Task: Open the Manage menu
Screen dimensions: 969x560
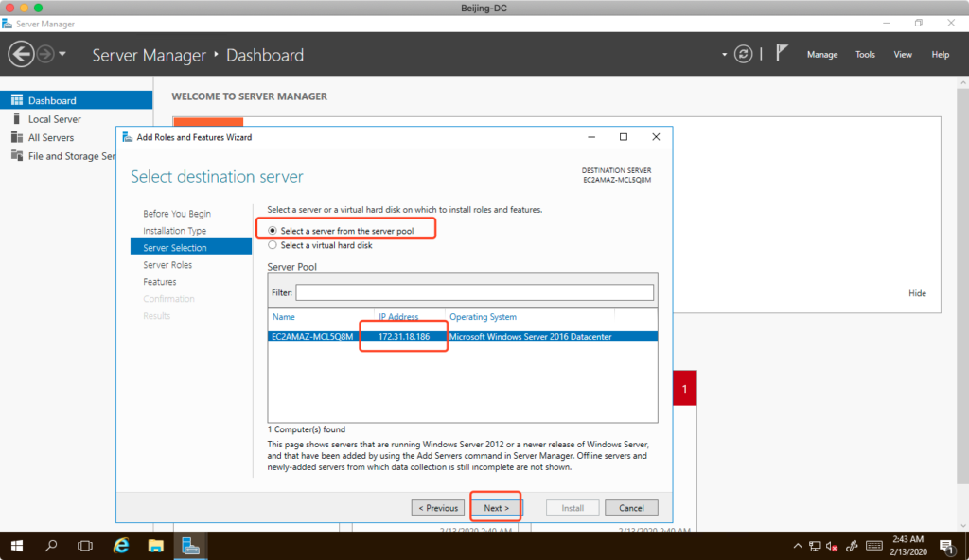Action: tap(821, 55)
